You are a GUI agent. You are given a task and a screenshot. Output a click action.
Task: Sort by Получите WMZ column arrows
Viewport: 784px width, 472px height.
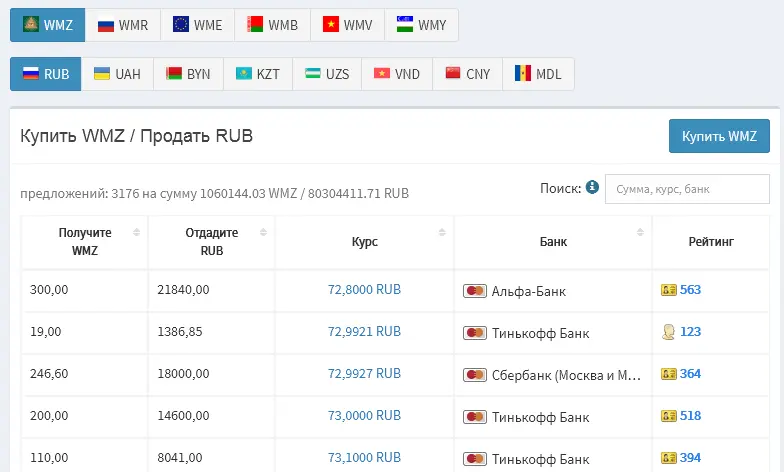tap(136, 232)
